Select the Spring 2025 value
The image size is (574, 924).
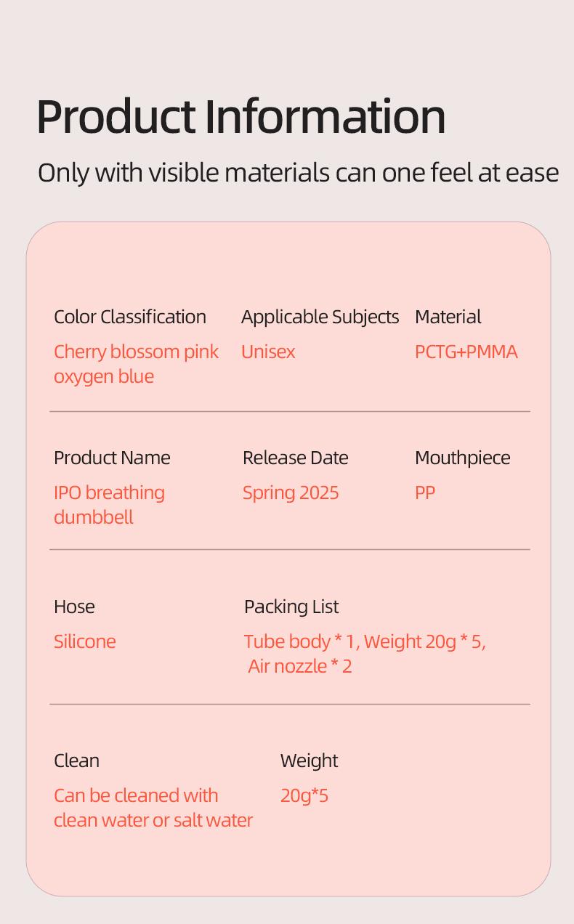pyautogui.click(x=291, y=493)
